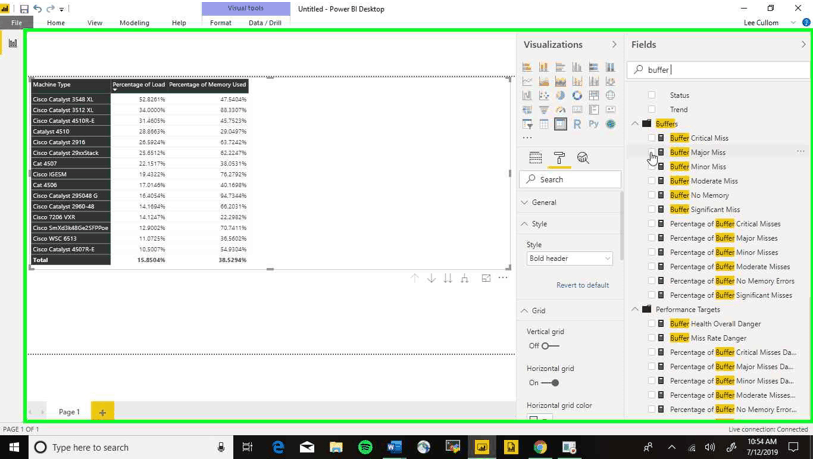Open the Bold header style dropdown
The width and height of the screenshot is (815, 460).
pos(569,259)
